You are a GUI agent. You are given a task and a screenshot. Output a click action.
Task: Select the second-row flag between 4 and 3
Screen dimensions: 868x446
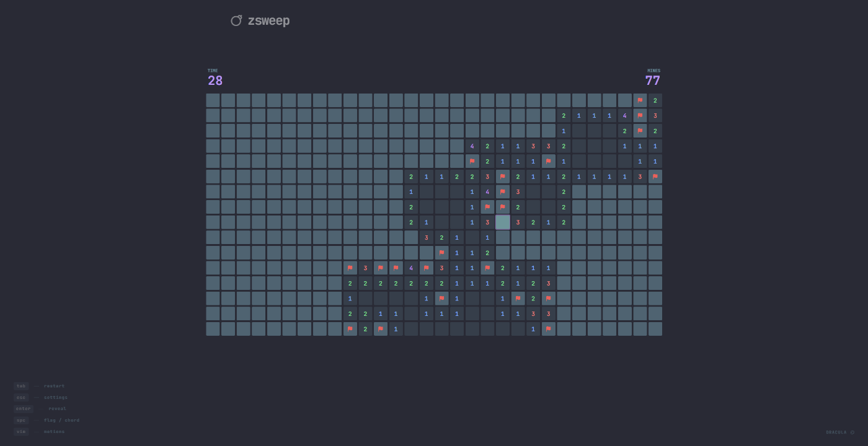pos(640,116)
